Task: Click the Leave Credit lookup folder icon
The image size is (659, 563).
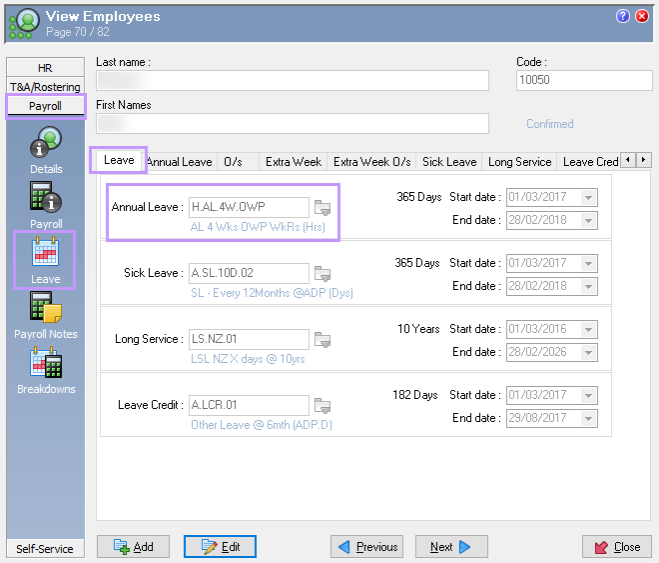Action: (x=322, y=405)
